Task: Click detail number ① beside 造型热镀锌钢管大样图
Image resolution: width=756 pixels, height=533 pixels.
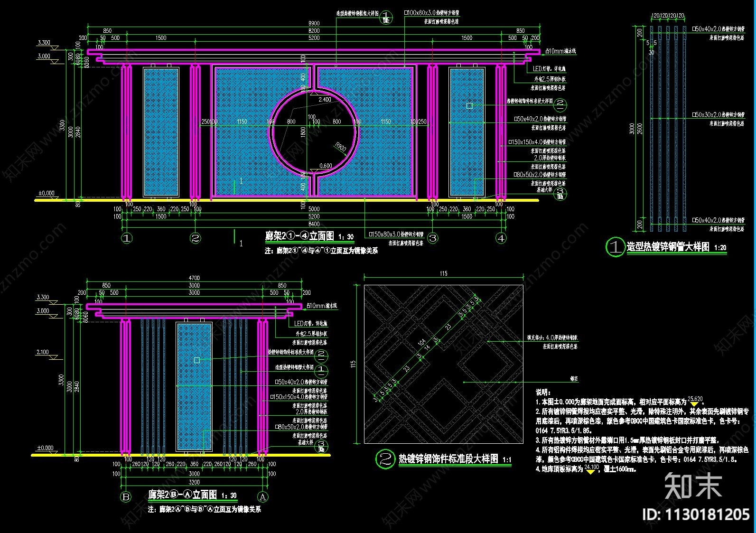Action: [615, 247]
